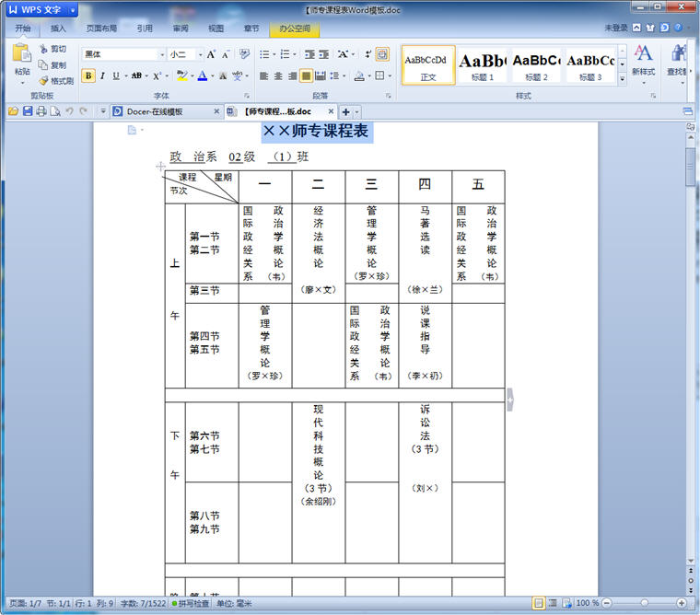Center-align the paragraph
This screenshot has height=615, width=700.
point(278,75)
